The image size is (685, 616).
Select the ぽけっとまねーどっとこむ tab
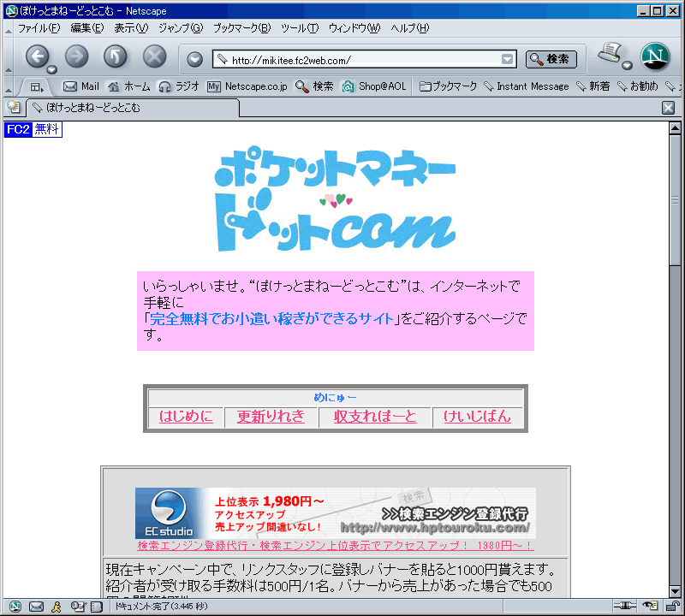coord(133,108)
